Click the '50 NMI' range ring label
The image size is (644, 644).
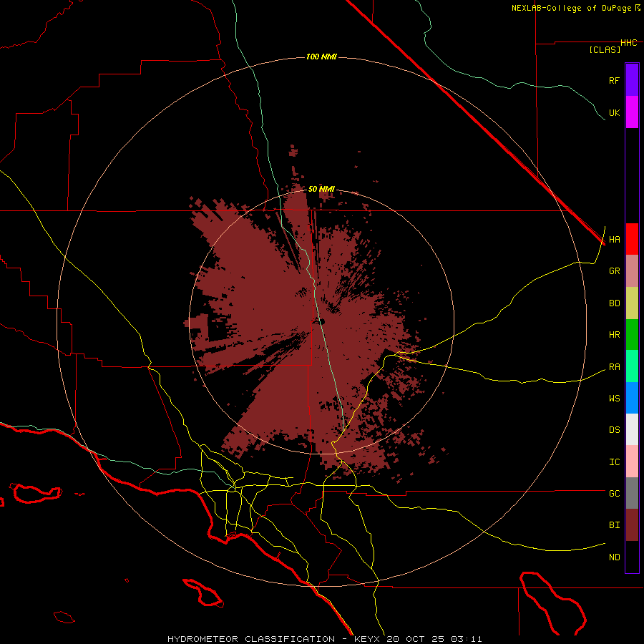coord(321,190)
